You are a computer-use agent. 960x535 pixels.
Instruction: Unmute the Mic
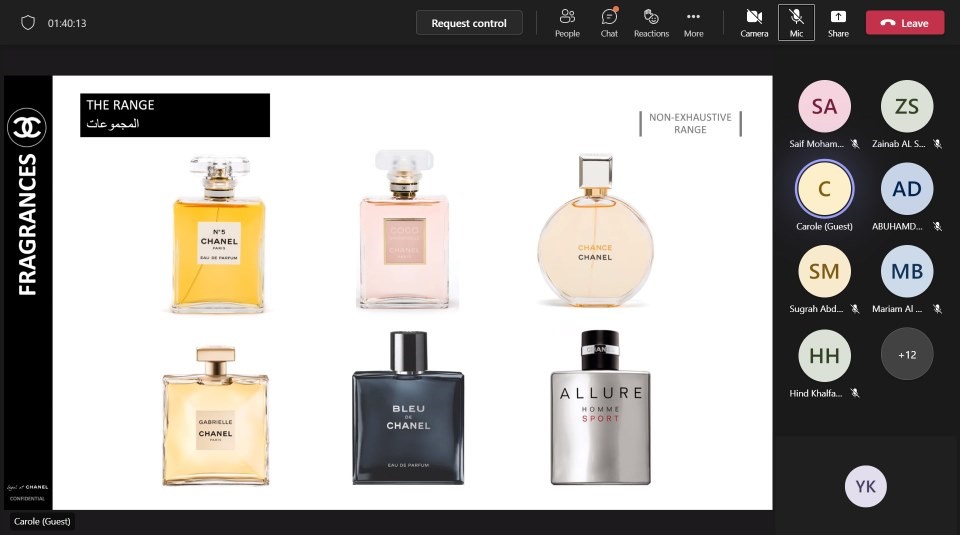[x=796, y=23]
